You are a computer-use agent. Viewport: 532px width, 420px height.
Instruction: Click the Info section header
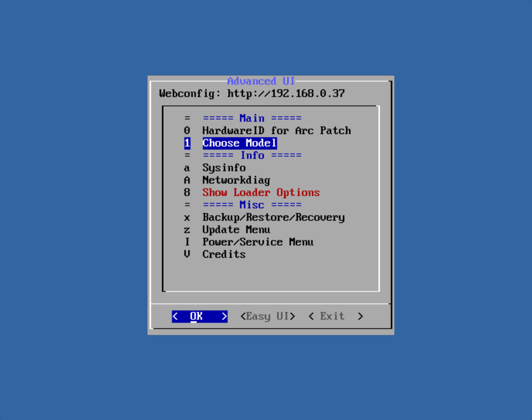(252, 155)
